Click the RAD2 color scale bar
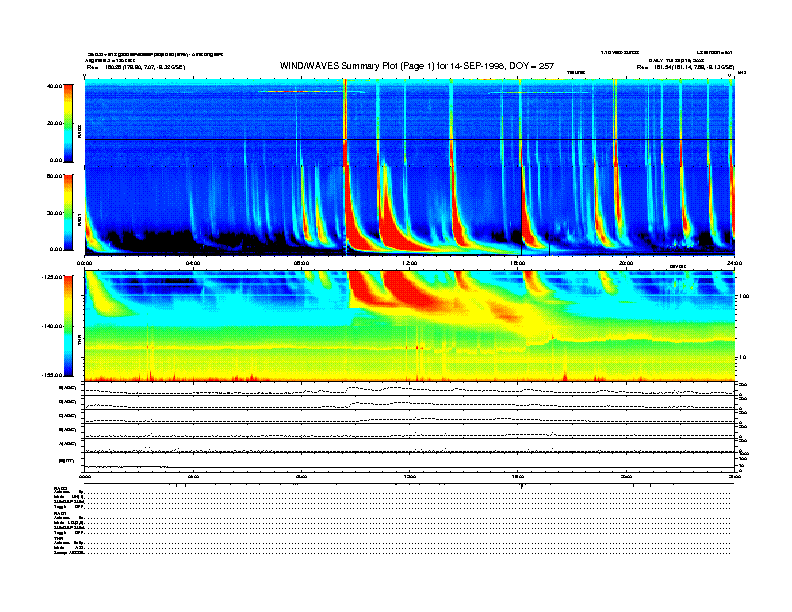The image size is (792, 612). pos(68,123)
